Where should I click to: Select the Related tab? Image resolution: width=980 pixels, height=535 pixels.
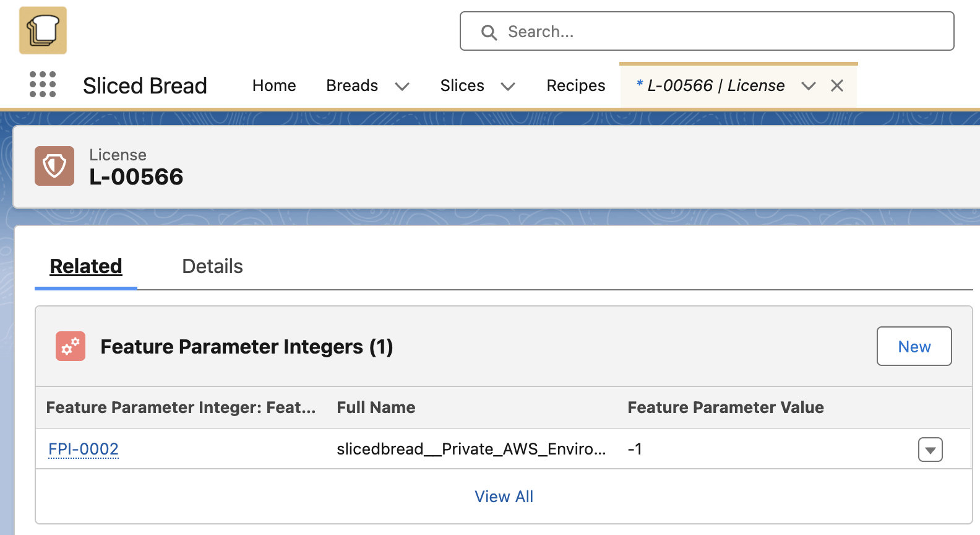[x=86, y=266]
